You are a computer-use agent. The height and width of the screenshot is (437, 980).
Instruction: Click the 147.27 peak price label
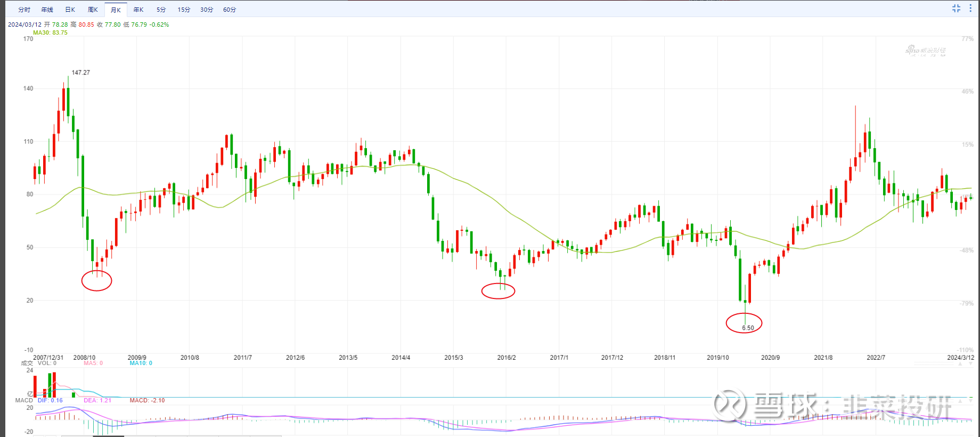[x=81, y=72]
